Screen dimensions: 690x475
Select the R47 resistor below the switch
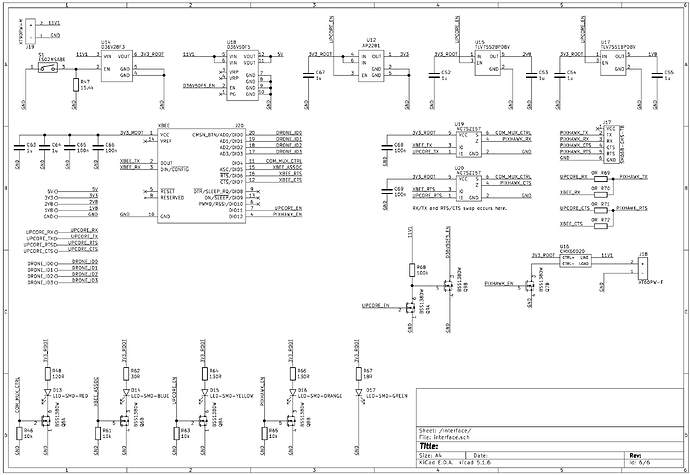[x=77, y=87]
